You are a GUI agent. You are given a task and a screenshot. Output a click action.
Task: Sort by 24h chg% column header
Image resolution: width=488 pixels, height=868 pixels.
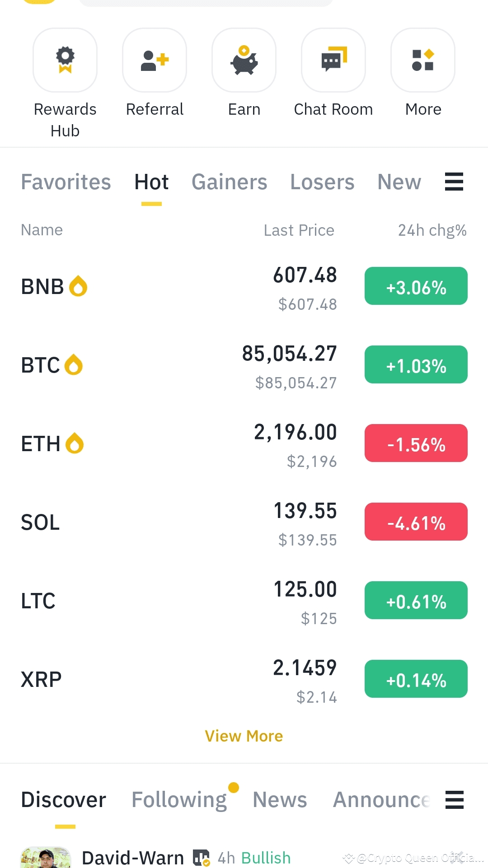pyautogui.click(x=432, y=230)
